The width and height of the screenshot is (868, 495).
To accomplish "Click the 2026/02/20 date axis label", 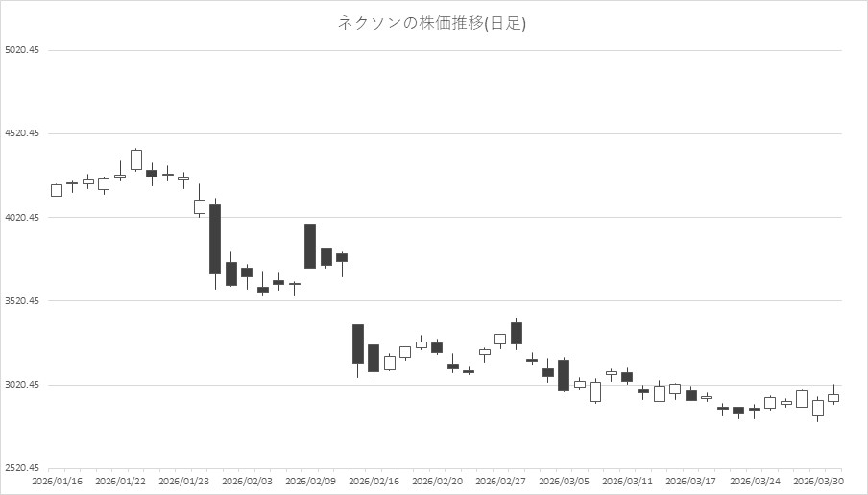I will tap(437, 481).
